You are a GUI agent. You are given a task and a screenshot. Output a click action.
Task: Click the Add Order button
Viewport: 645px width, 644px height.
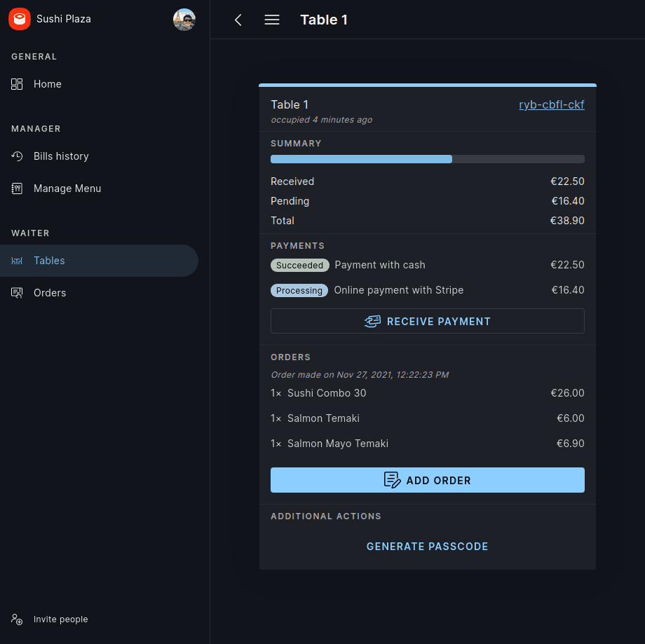[428, 480]
